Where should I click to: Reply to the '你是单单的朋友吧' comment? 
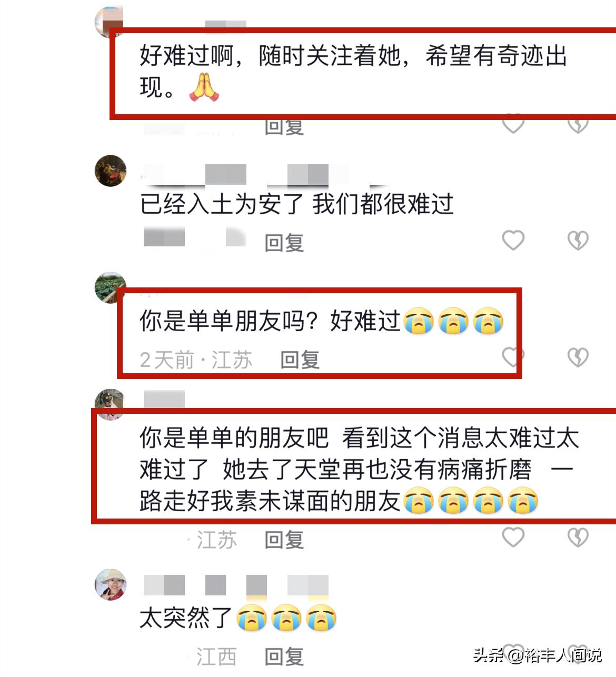(284, 540)
